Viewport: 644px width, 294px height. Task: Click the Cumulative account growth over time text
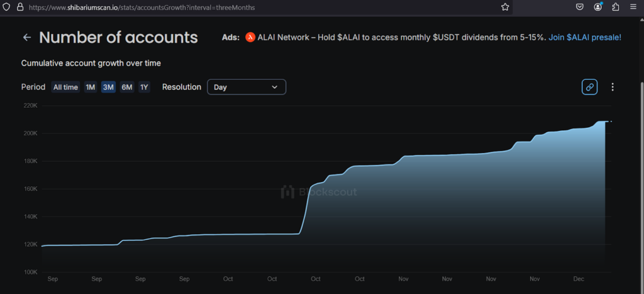click(x=91, y=64)
